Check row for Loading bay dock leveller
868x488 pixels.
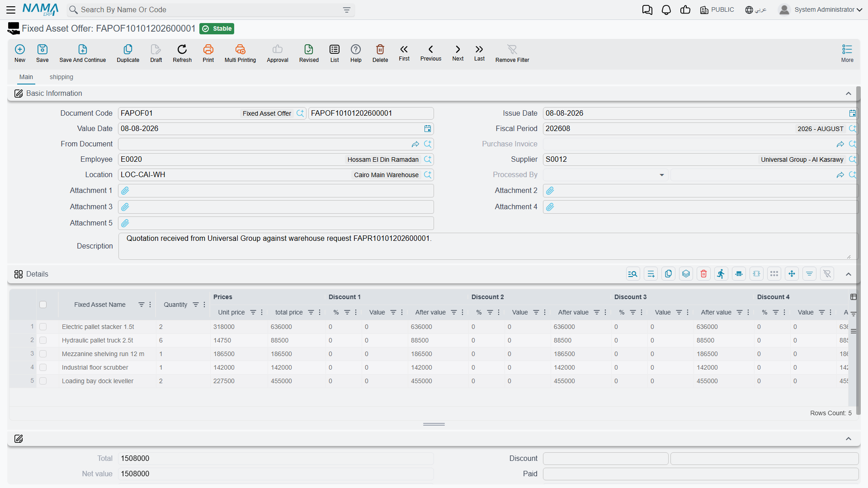coord(43,381)
